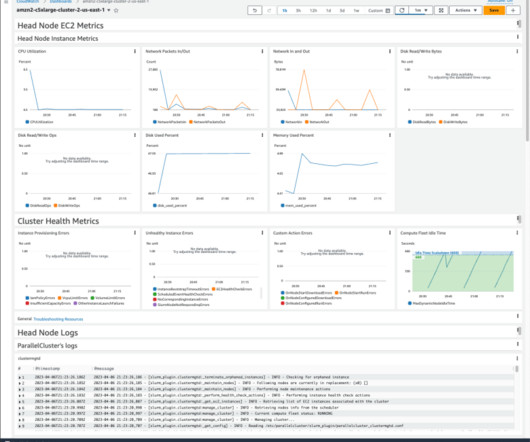Toggle NetworkIn legend series
This screenshot has height=442, width=530.
tap(293, 122)
